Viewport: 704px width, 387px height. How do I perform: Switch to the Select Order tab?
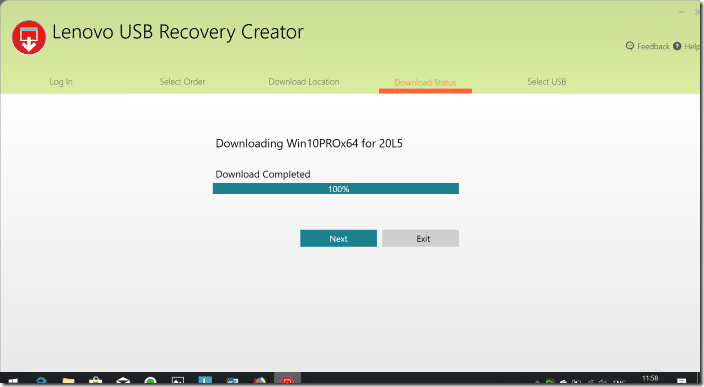tap(182, 82)
